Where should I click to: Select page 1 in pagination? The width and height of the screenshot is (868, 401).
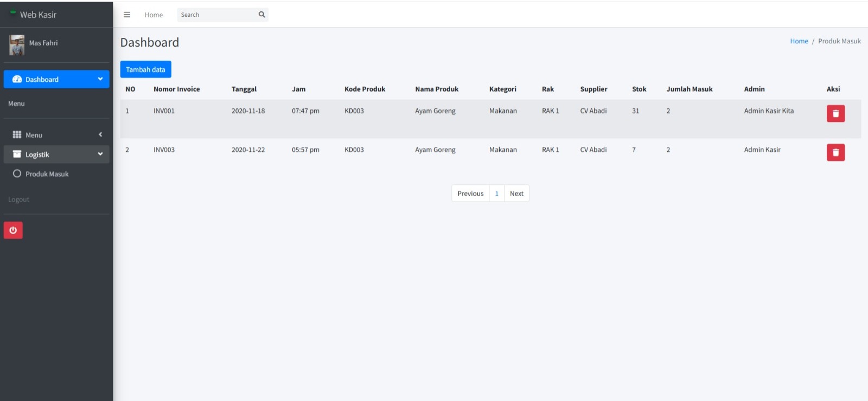pyautogui.click(x=496, y=193)
